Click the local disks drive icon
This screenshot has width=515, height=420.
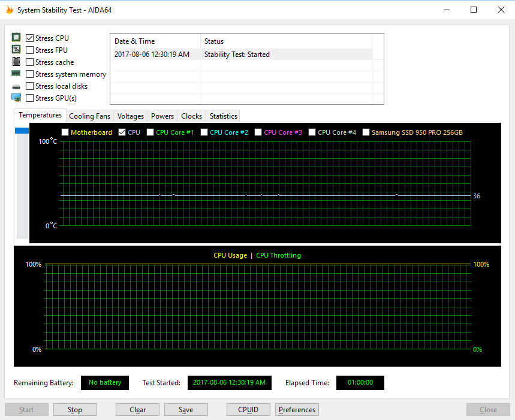pyautogui.click(x=16, y=86)
